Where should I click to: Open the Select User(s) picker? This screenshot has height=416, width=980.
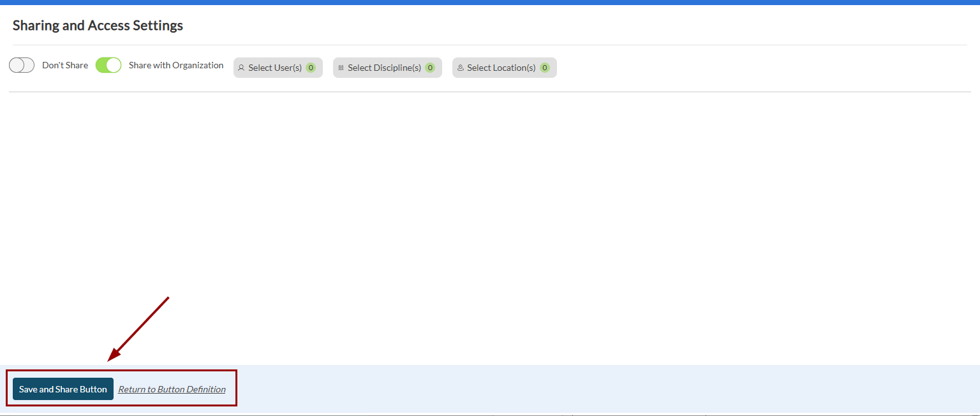[x=278, y=68]
